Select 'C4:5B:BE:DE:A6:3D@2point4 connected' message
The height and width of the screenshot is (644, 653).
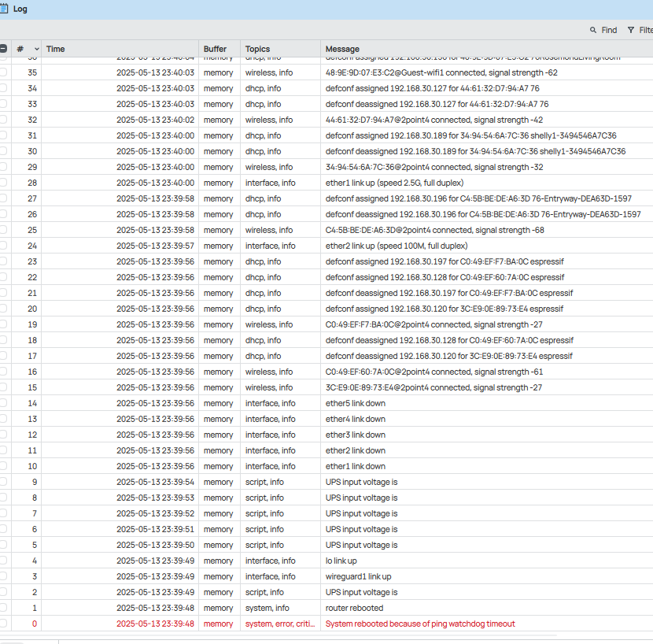coord(435,230)
